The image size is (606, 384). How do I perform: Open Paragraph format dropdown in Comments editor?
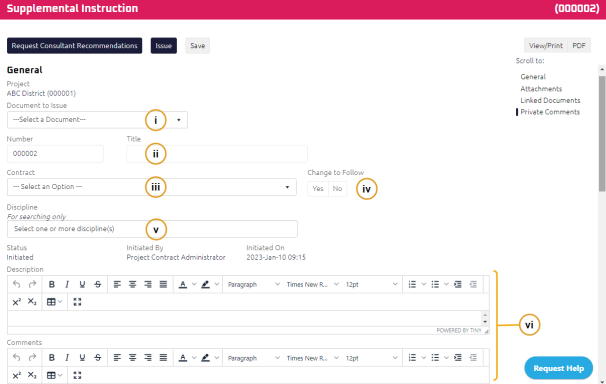[253, 358]
